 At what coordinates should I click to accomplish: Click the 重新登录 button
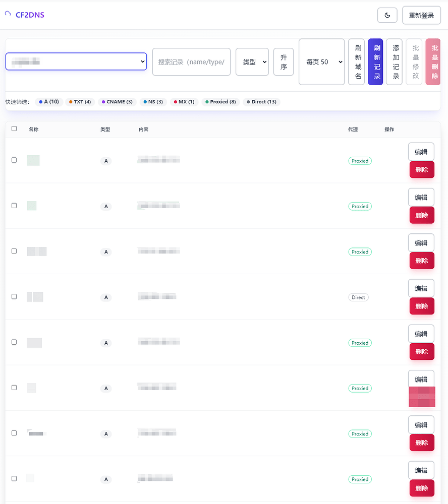click(x=421, y=15)
